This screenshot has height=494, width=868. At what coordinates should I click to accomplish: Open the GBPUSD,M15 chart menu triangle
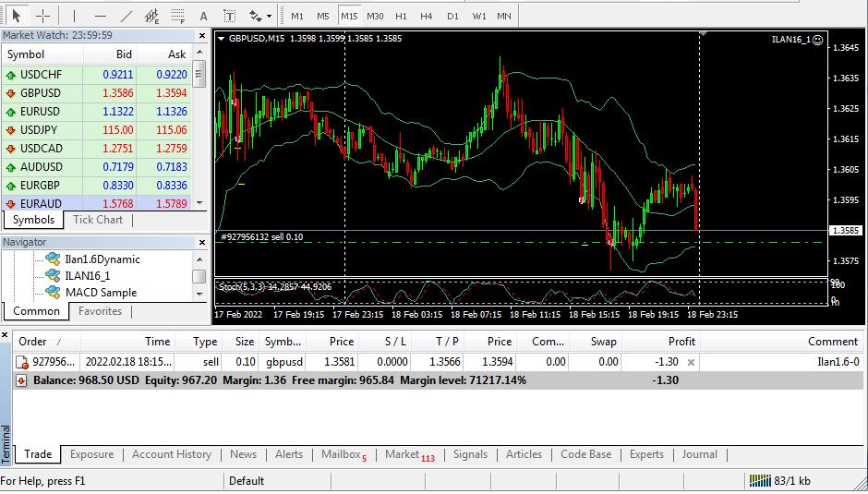(x=221, y=39)
